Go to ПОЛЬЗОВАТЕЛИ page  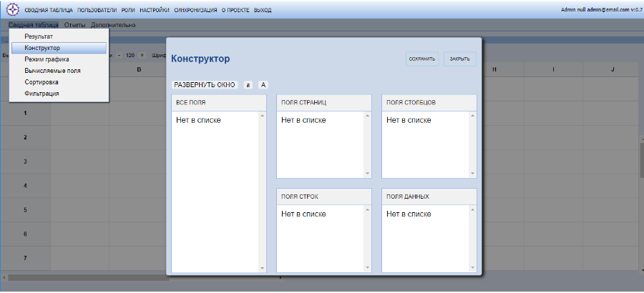click(x=97, y=10)
